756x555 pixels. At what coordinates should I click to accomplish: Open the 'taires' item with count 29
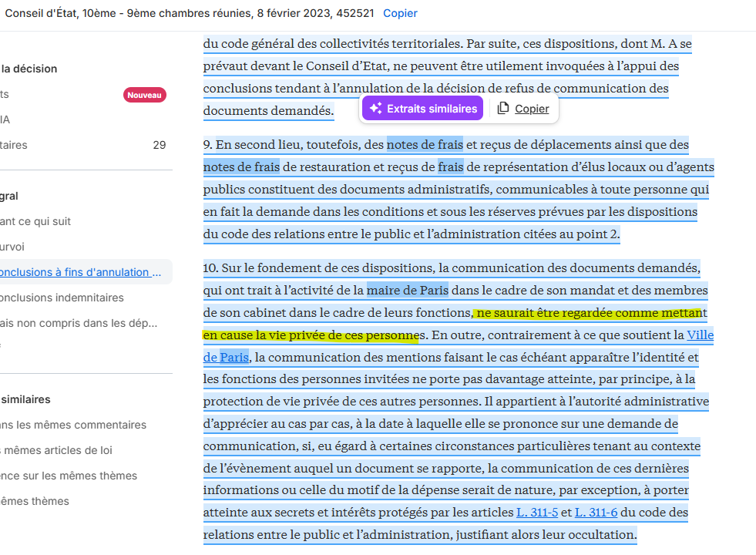[x=14, y=145]
